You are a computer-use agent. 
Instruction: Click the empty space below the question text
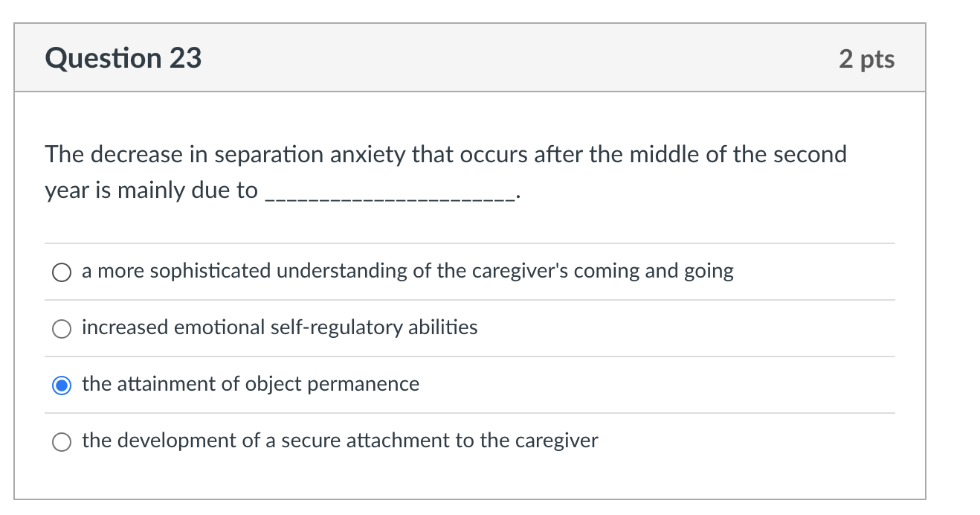[x=446, y=223]
